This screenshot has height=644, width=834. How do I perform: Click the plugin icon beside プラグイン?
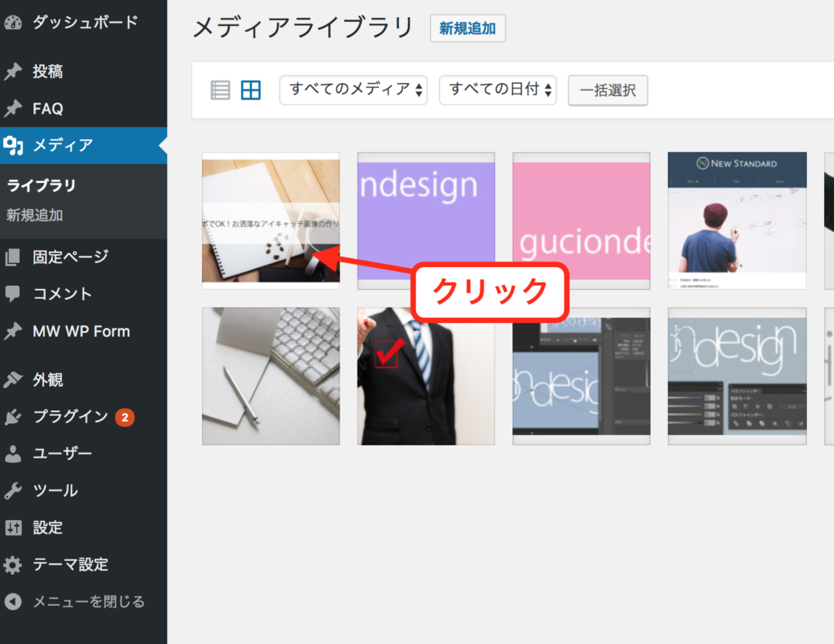click(13, 417)
